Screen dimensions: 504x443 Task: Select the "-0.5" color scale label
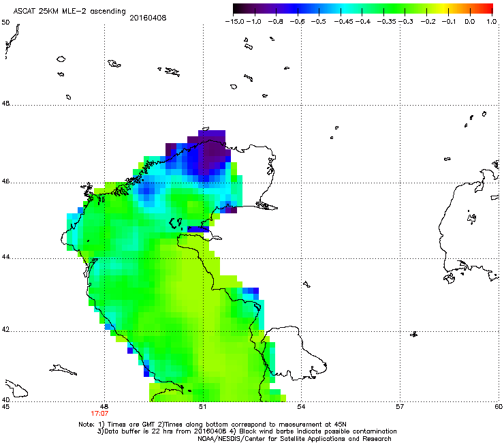click(319, 22)
